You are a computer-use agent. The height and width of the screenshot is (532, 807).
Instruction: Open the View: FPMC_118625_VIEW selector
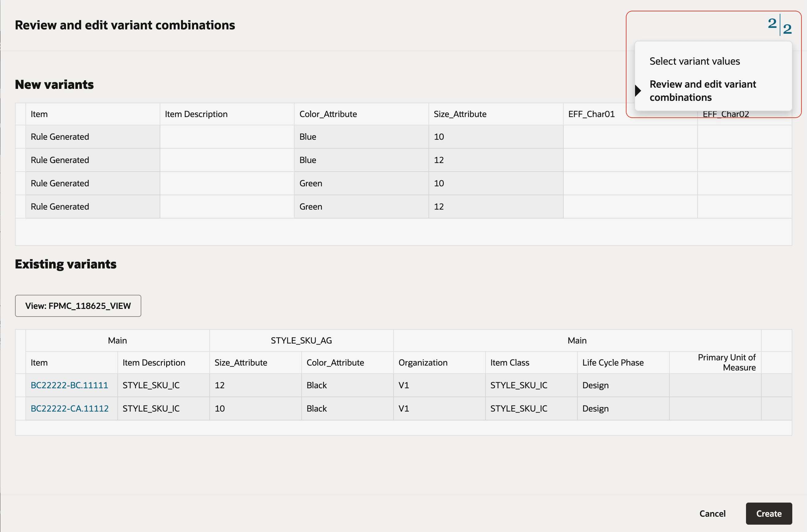click(78, 306)
